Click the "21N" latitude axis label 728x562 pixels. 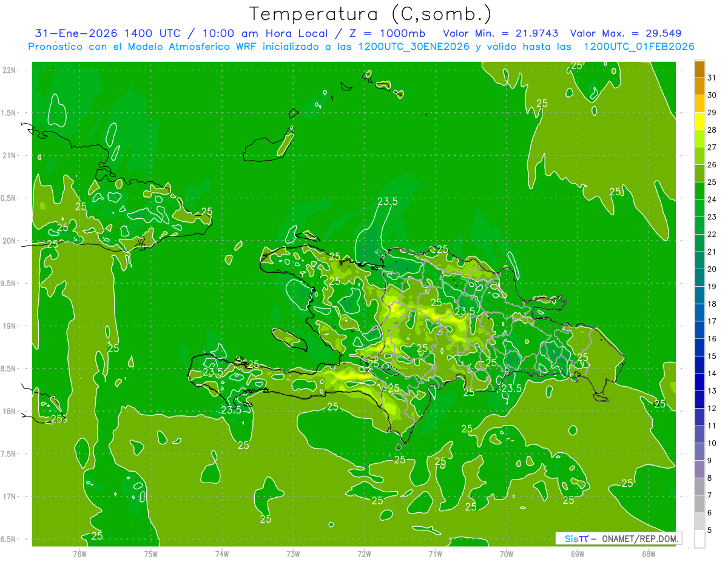[9, 155]
